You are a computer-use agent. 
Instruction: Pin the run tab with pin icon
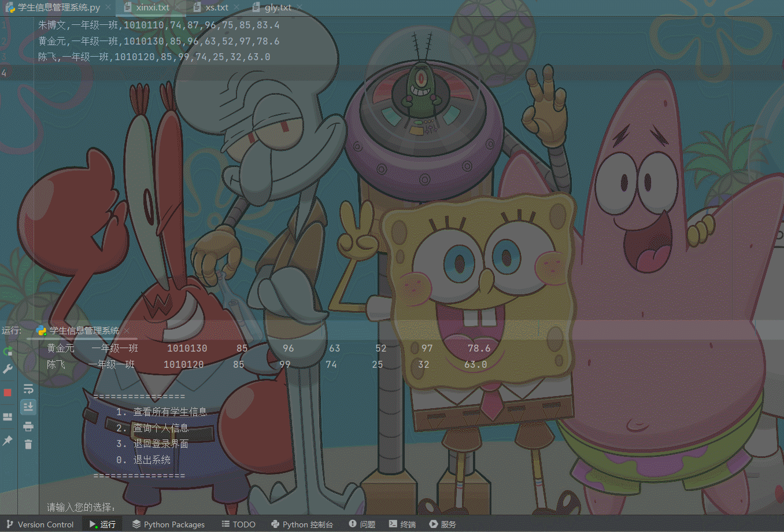[x=8, y=441]
